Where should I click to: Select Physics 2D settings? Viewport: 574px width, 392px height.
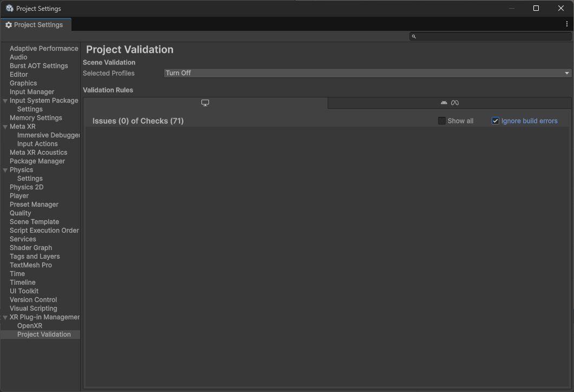tap(27, 187)
